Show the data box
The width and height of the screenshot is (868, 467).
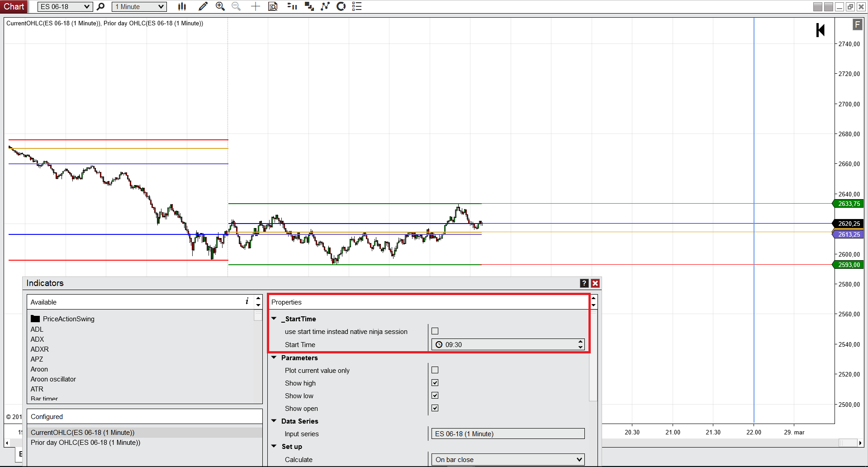click(273, 6)
